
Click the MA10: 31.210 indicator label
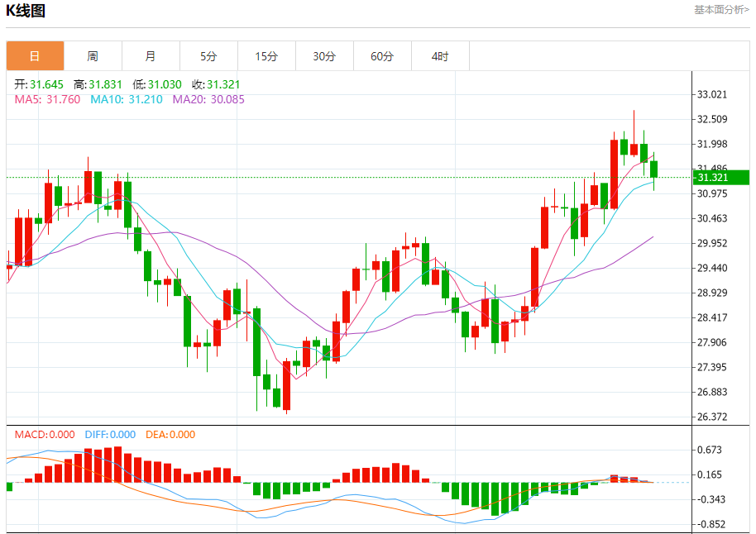click(x=127, y=99)
